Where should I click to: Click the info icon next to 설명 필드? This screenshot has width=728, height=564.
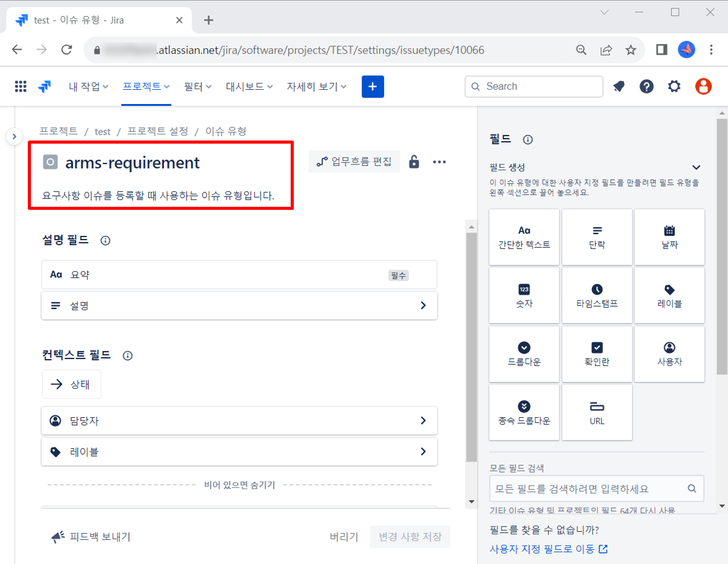pos(106,241)
